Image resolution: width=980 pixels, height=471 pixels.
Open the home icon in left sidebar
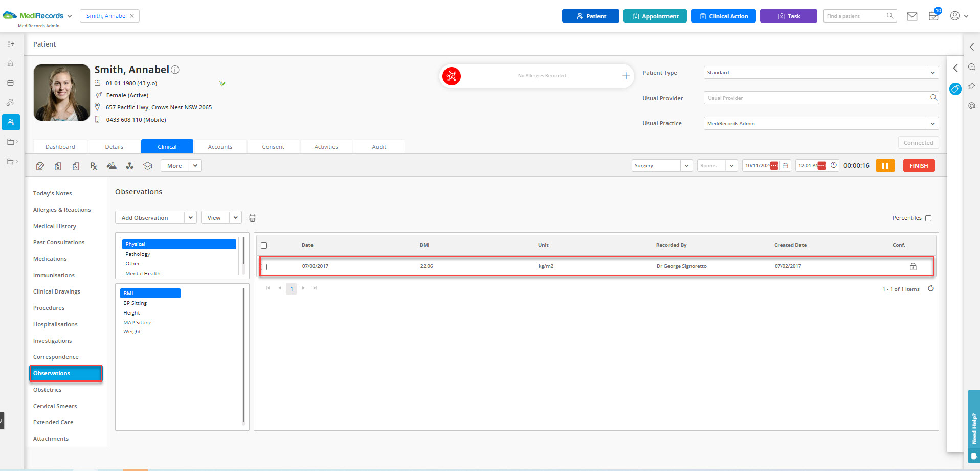[11, 63]
